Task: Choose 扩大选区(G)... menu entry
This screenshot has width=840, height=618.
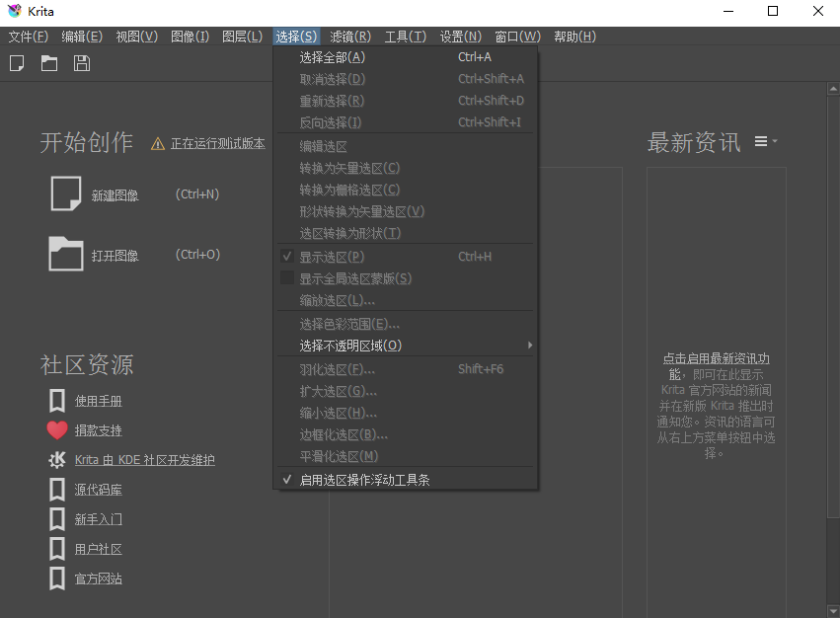Action: [x=406, y=391]
